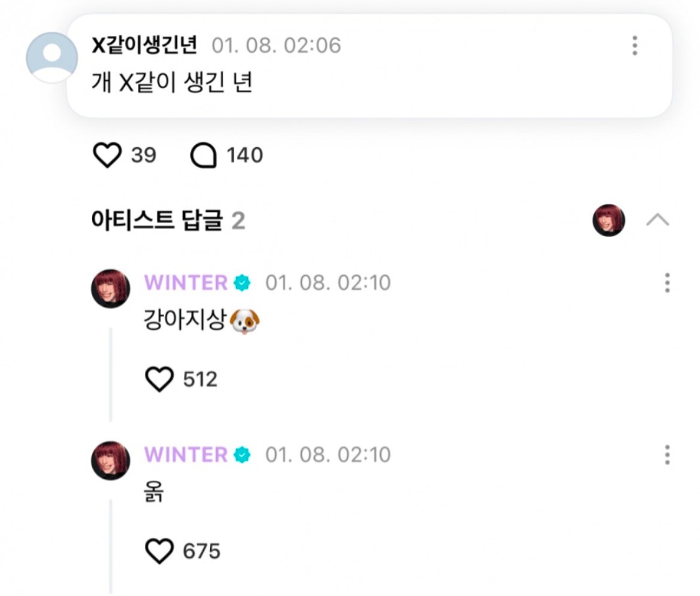Open WINTER username on first reply
This screenshot has height=596, width=700.
point(185,282)
